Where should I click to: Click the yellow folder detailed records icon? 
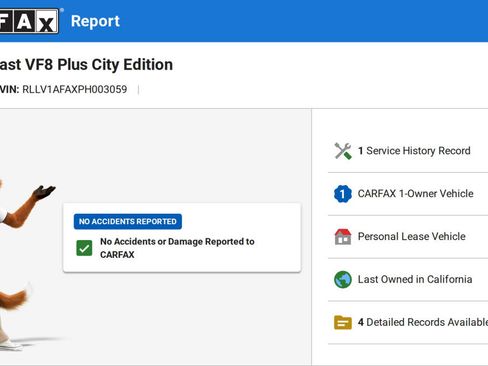click(x=343, y=322)
